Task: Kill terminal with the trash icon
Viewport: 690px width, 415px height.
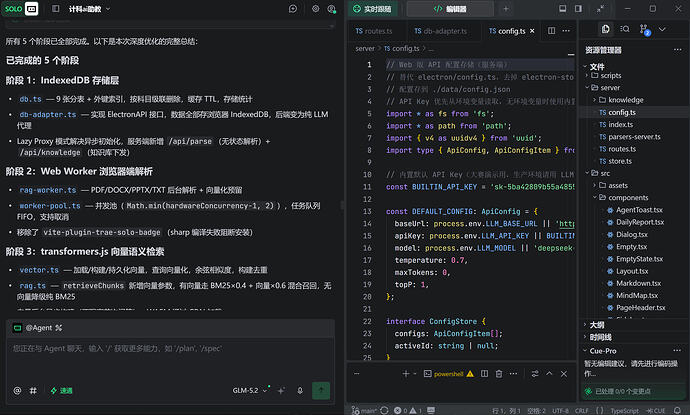Action: click(499, 374)
